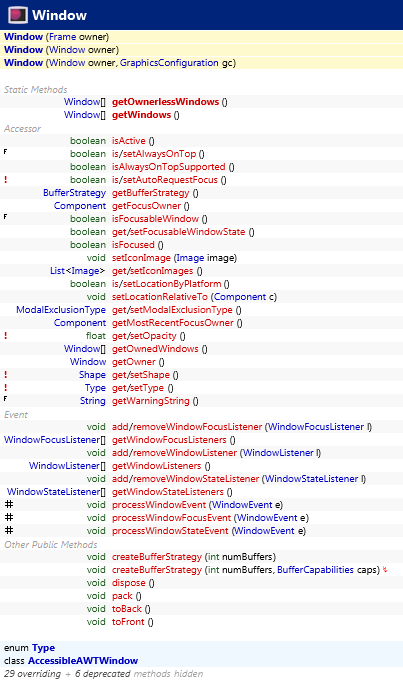The image size is (403, 680).
Task: Click the Static Methods section heading
Action: click(36, 90)
